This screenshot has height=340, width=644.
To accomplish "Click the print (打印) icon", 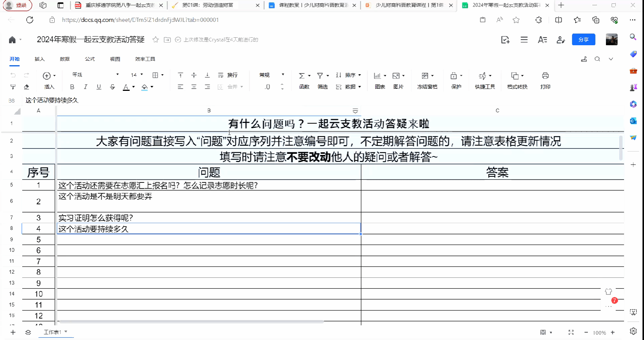I will tap(545, 76).
